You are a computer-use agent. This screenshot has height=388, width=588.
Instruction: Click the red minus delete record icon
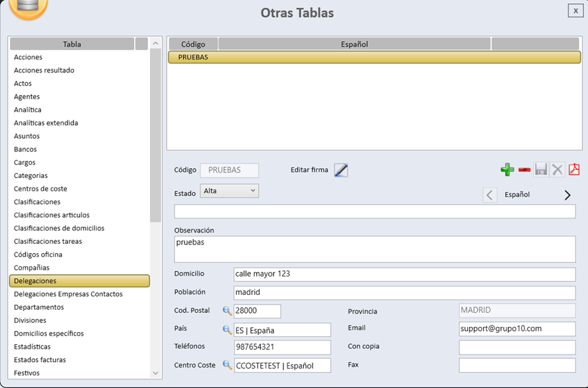524,170
